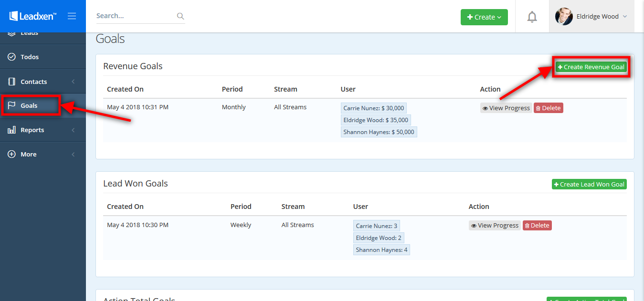The height and width of the screenshot is (301, 644).
Task: View Progress of the Weekly lead won goal
Action: click(x=495, y=226)
